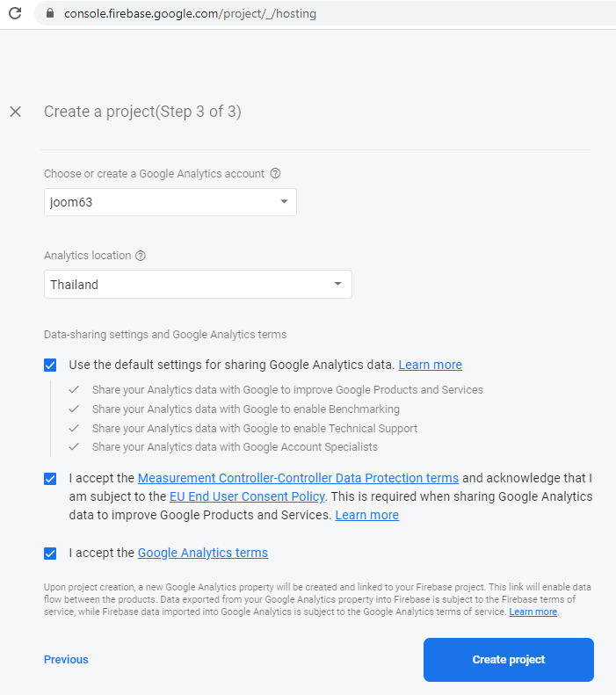Viewport: 616px width, 695px height.
Task: Toggle the Data Protection terms acceptance checkbox
Action: coord(50,479)
